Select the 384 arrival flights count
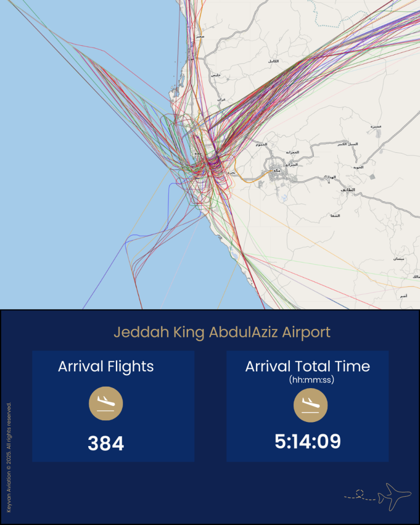Image resolution: width=420 pixels, height=525 pixels. [x=106, y=443]
